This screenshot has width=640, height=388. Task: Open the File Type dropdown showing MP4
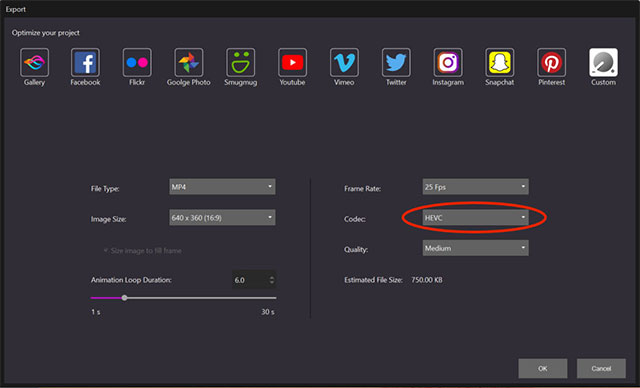point(222,187)
